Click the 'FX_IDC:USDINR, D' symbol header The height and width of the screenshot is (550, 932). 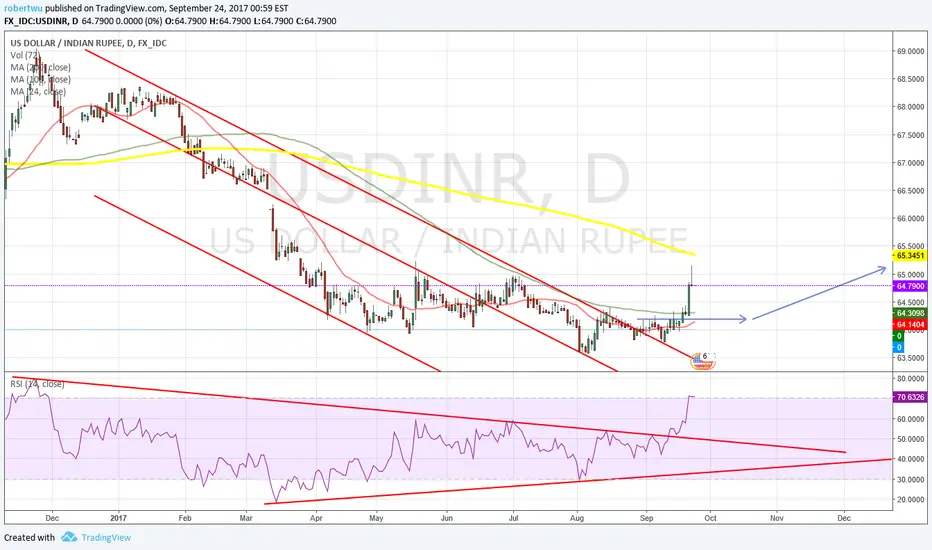click(x=41, y=21)
